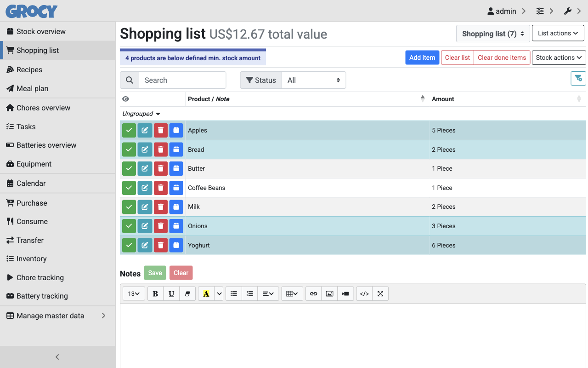This screenshot has width=588, height=368.
Task: Toggle underline in Notes editor
Action: pos(171,293)
